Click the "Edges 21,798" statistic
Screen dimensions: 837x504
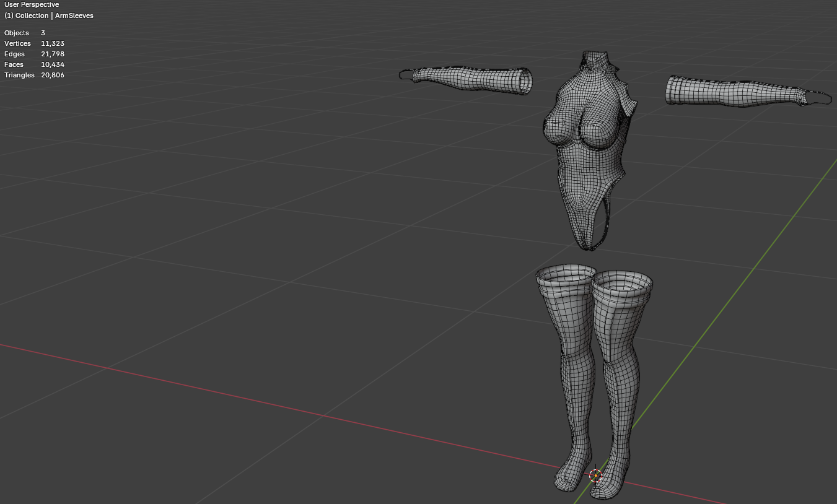pyautogui.click(x=34, y=54)
